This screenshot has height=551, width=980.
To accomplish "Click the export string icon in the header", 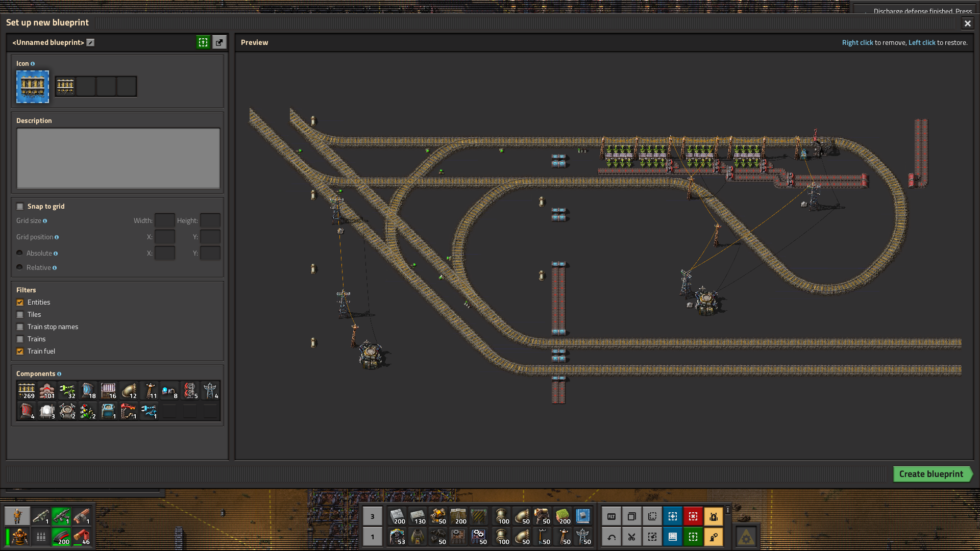I will [219, 42].
